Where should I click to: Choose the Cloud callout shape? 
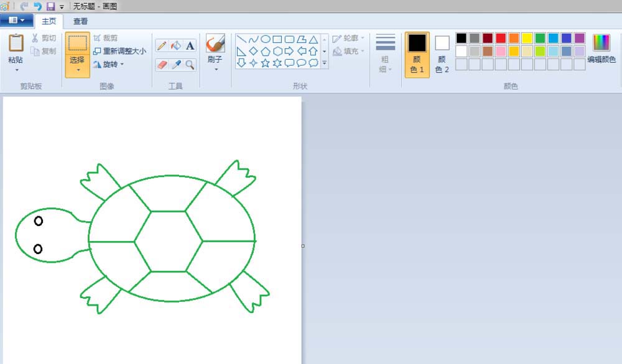tap(313, 63)
